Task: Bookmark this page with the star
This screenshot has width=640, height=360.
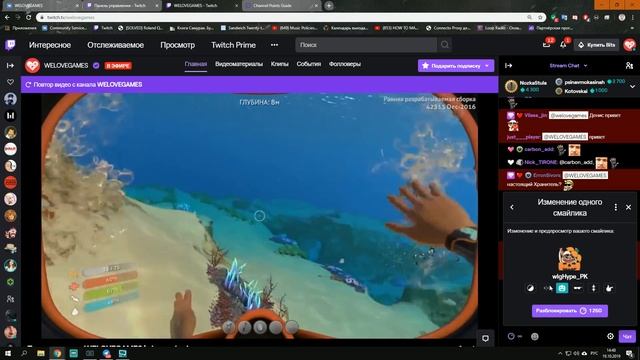Action: tap(540, 18)
